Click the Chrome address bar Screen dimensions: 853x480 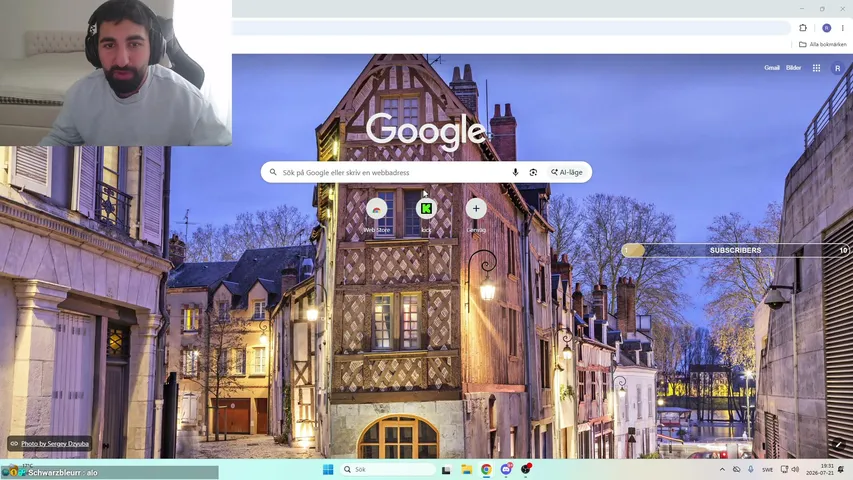(x=511, y=28)
